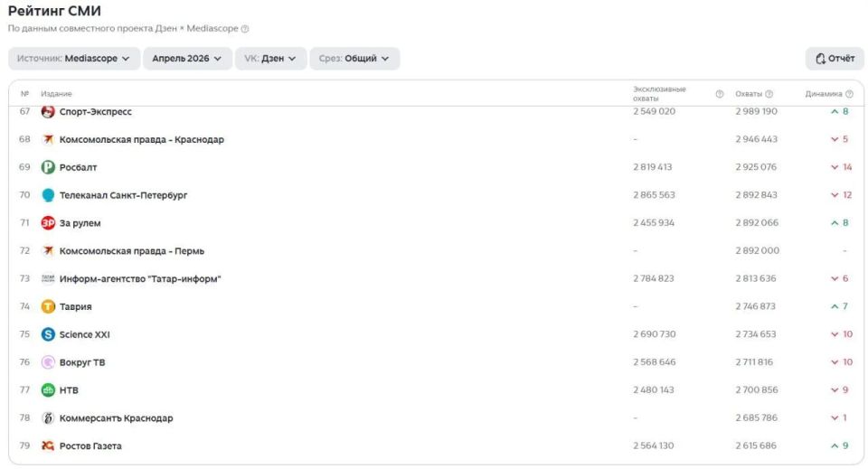Select the Коммерсантъ Краснодар publication name

tap(117, 418)
